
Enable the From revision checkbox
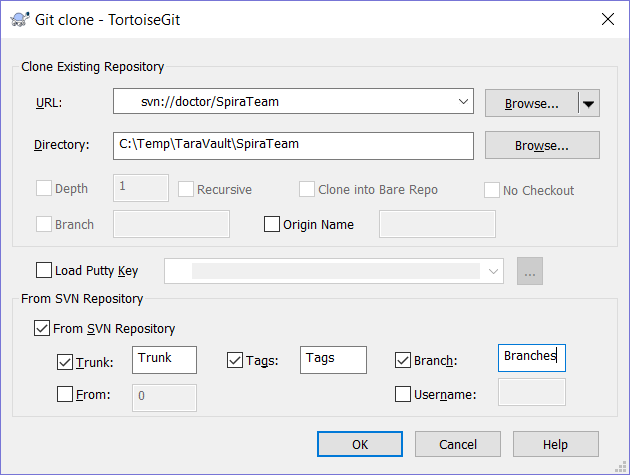point(66,395)
